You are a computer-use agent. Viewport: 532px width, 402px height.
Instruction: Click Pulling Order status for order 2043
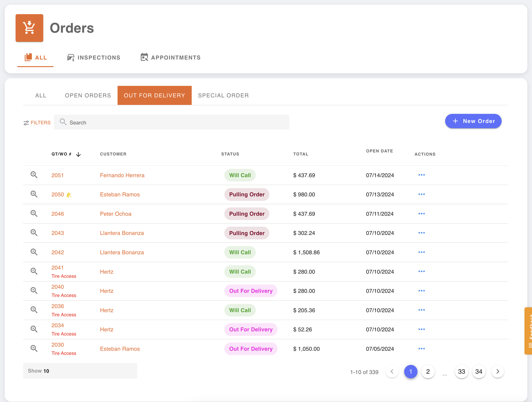[x=247, y=233]
